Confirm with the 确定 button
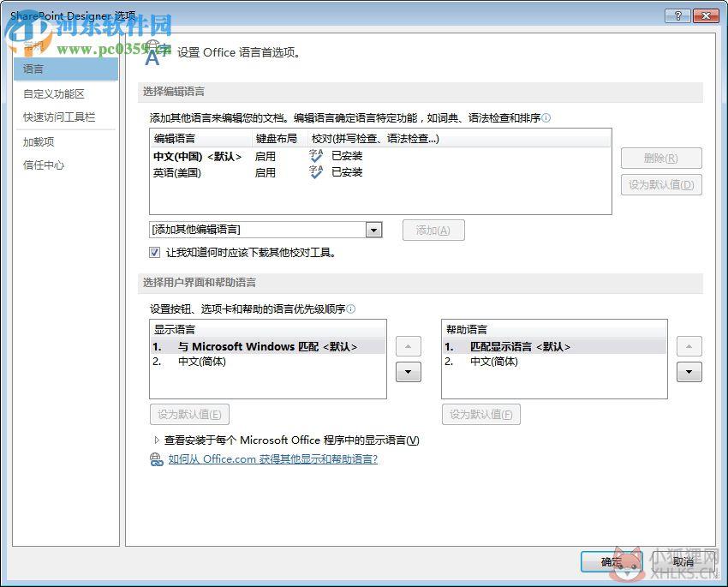Screen dimensions: 728x587 [x=612, y=562]
